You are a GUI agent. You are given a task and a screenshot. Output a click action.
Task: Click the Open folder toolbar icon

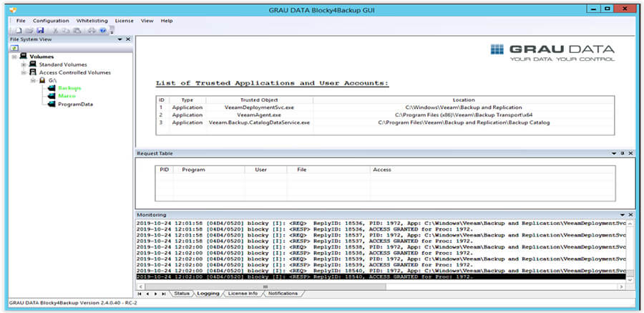tap(29, 30)
